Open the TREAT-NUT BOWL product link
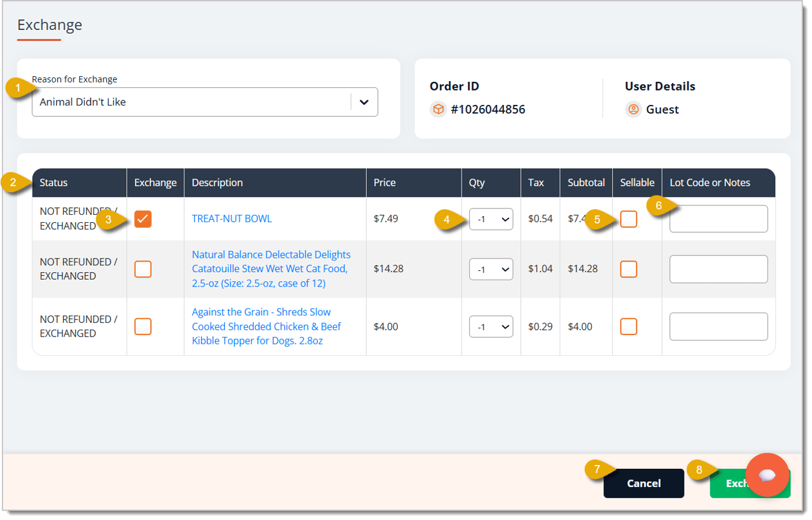This screenshot has height=520, width=812. coord(232,218)
